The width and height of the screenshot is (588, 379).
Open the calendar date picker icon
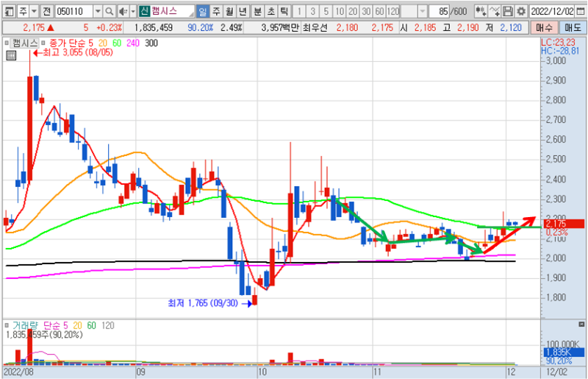pyautogui.click(x=580, y=12)
